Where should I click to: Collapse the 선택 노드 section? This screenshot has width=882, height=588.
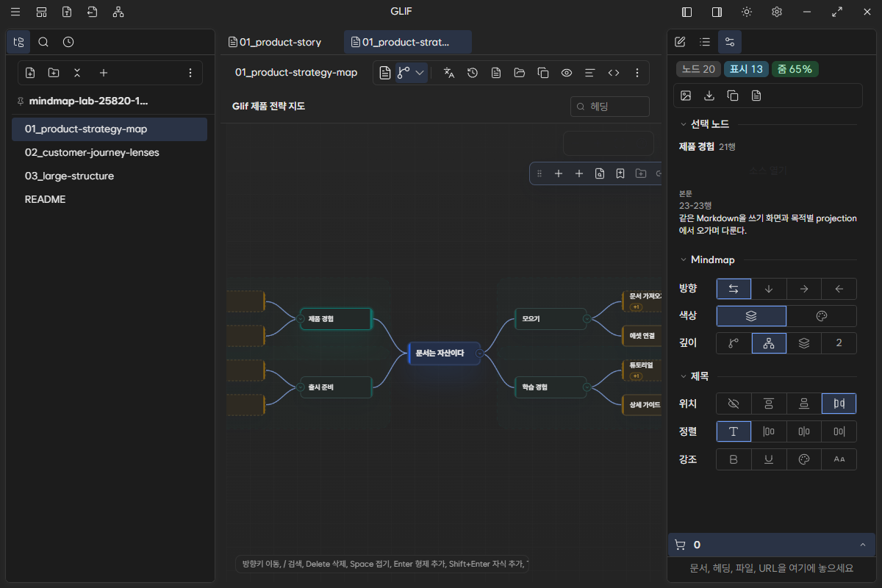point(683,124)
